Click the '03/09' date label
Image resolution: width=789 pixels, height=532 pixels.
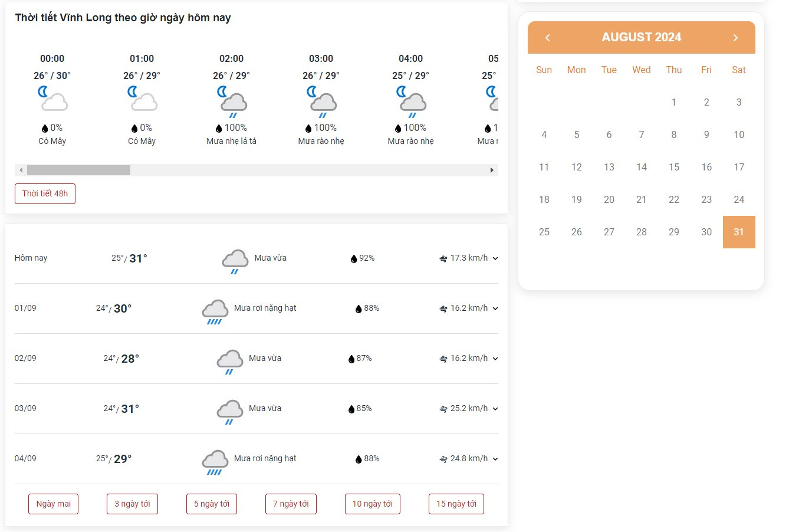[x=25, y=408]
